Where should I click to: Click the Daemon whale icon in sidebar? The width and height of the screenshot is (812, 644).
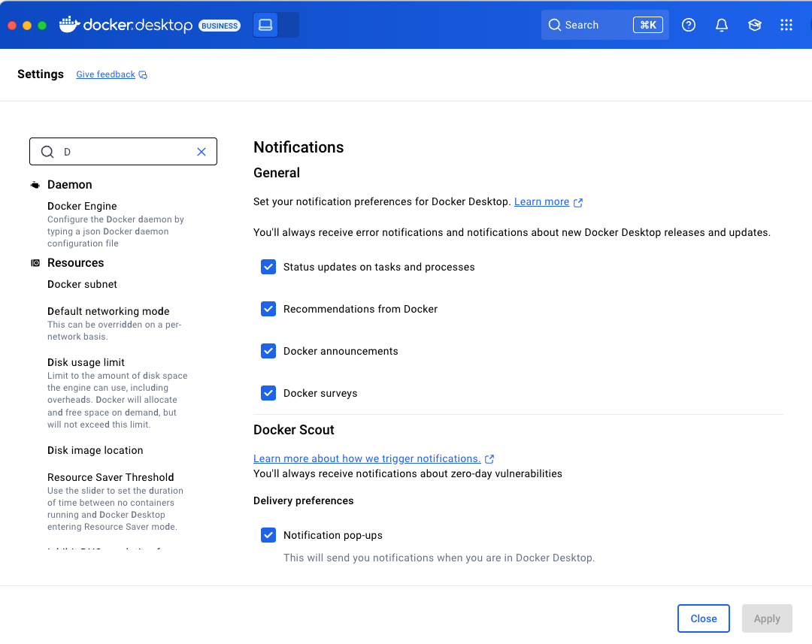pyautogui.click(x=35, y=184)
